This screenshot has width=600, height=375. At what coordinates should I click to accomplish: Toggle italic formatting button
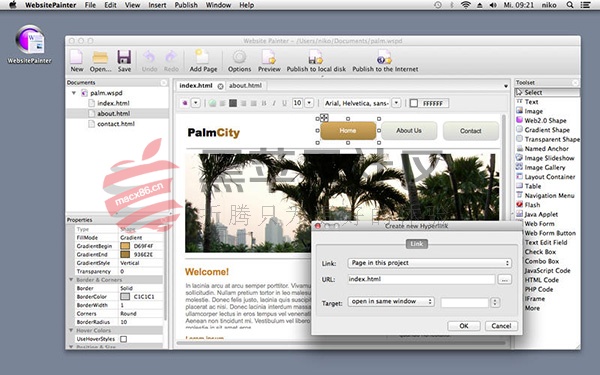274,103
